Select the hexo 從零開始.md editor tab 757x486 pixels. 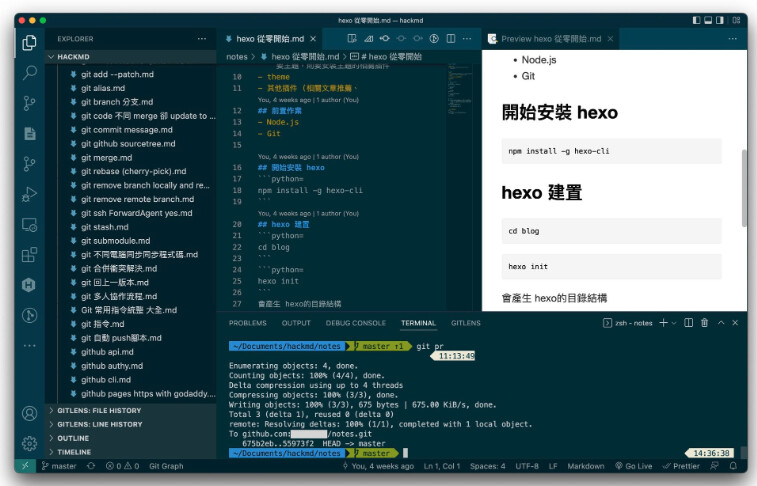pos(270,39)
